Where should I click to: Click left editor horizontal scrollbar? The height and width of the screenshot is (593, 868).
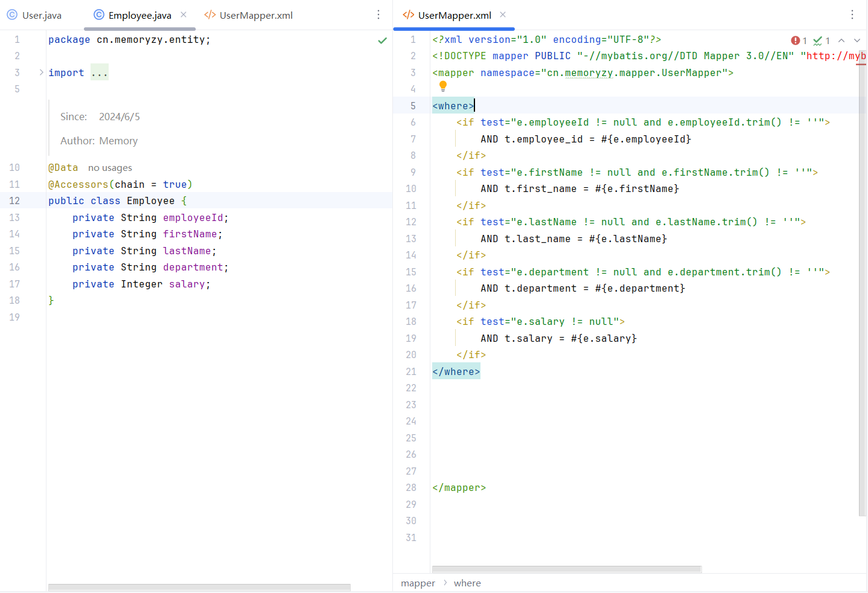199,587
